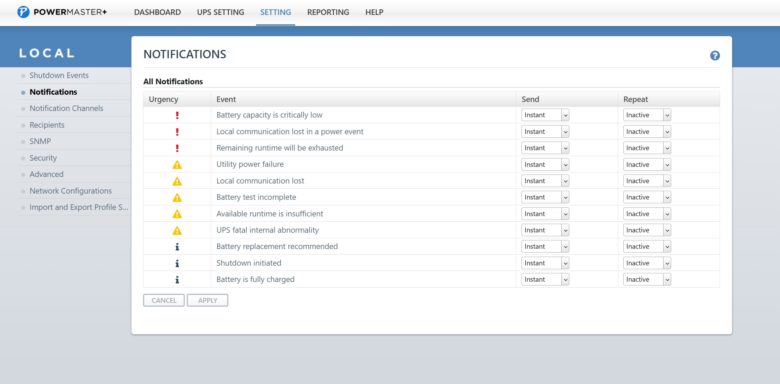Open Advanced settings in sidebar

click(x=46, y=175)
